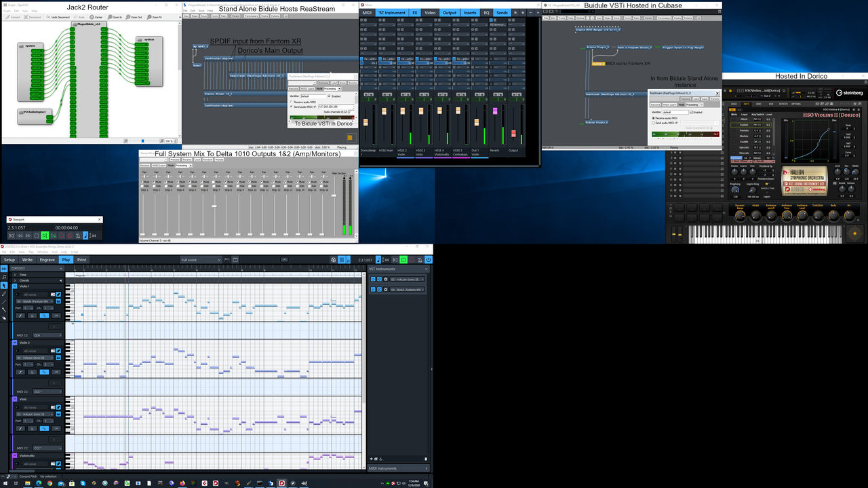Collapse the Violin 1 track

pyautogui.click(x=16, y=286)
